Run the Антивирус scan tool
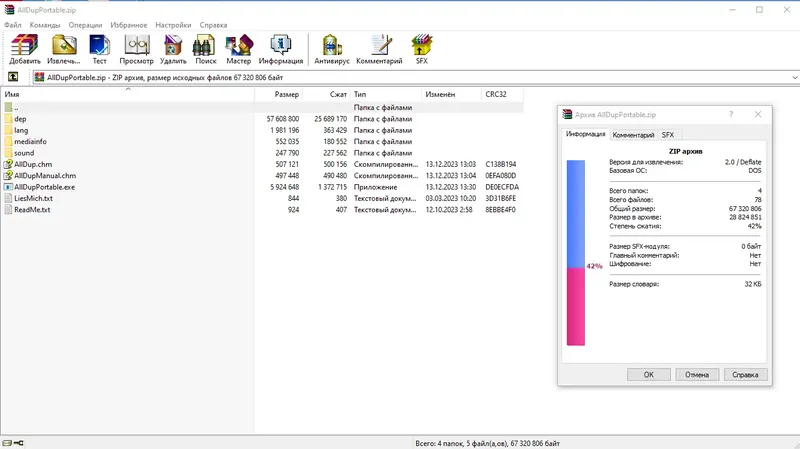 [332, 49]
